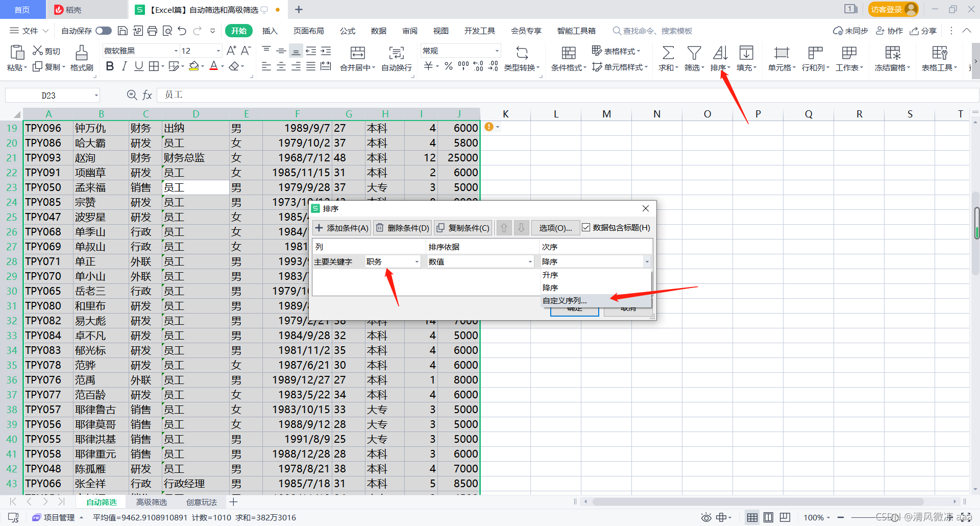
Task: Open the fill color picker
Action: 203,66
